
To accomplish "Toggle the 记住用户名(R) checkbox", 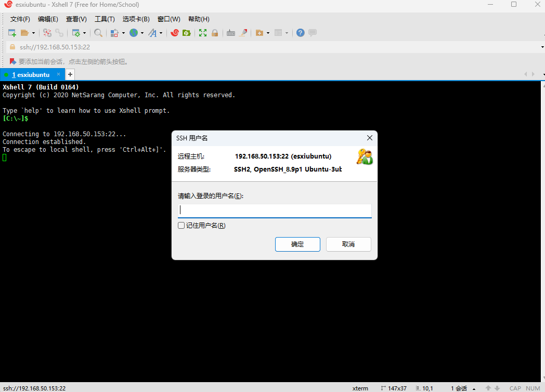I will pyautogui.click(x=181, y=226).
